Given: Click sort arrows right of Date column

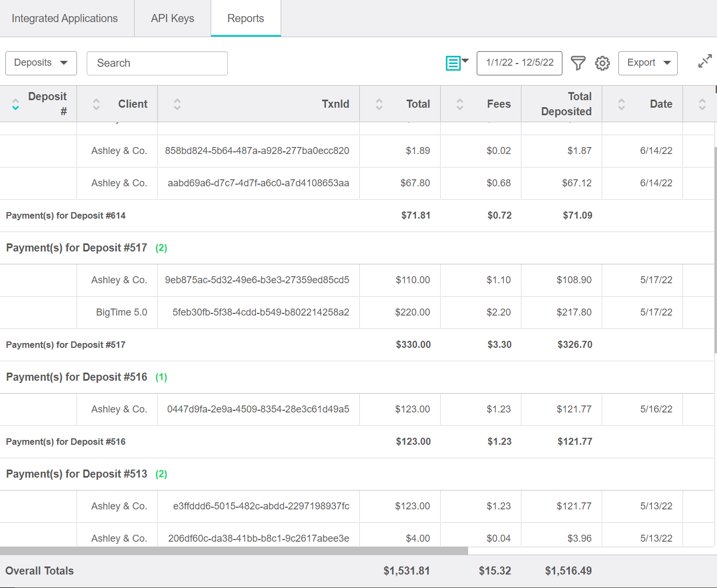Looking at the screenshot, I should click(702, 104).
